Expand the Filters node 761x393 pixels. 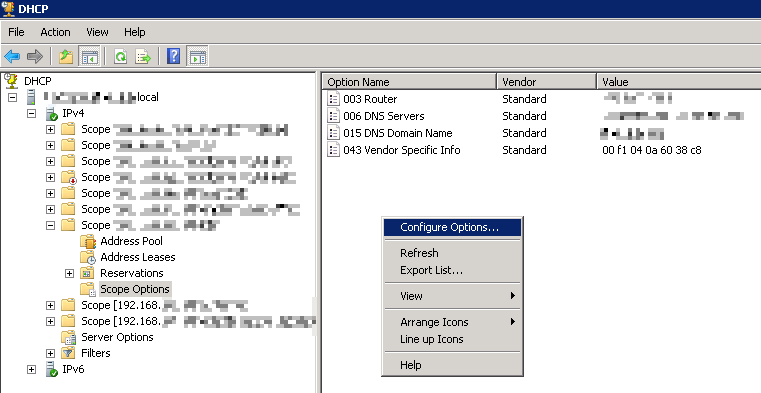[50, 353]
